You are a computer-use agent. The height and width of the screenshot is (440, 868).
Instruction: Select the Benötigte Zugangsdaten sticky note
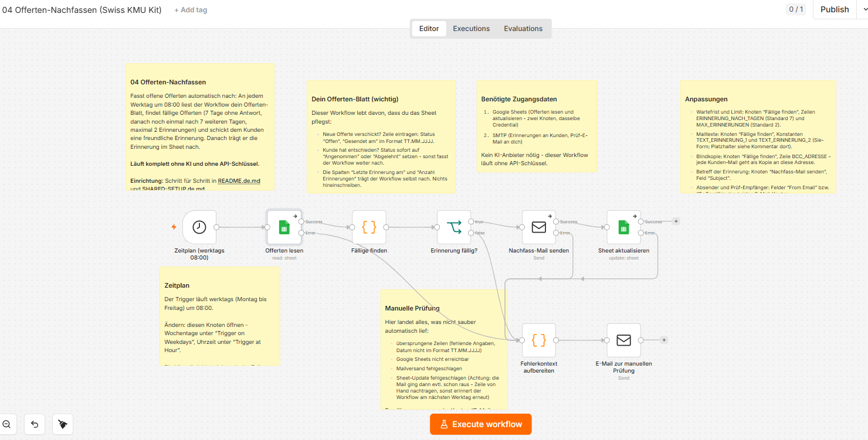pyautogui.click(x=537, y=127)
